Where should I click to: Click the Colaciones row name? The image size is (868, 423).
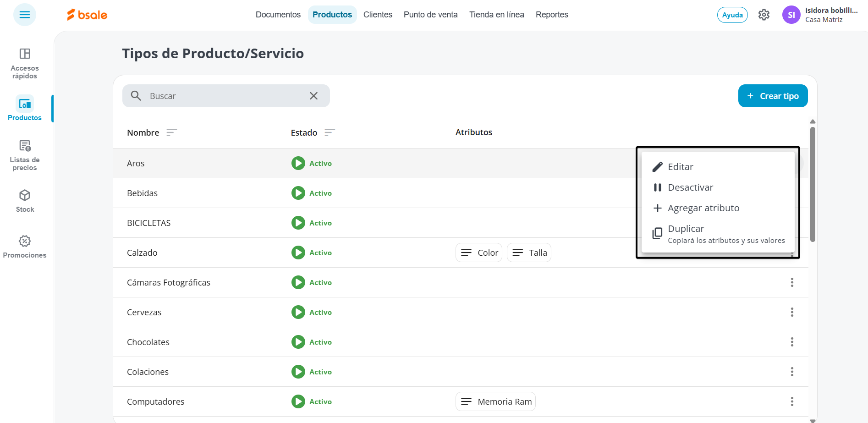[x=148, y=372]
